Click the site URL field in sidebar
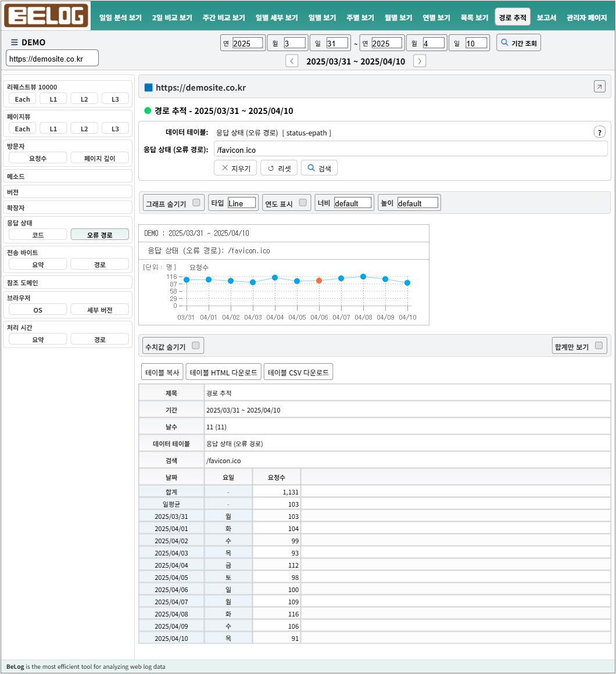 click(52, 58)
